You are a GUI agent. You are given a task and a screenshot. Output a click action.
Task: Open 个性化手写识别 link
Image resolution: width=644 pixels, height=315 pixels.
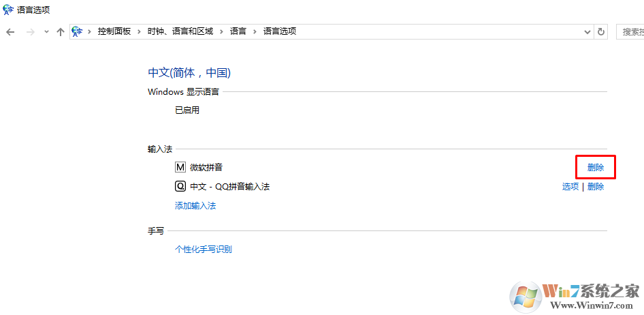coord(204,249)
